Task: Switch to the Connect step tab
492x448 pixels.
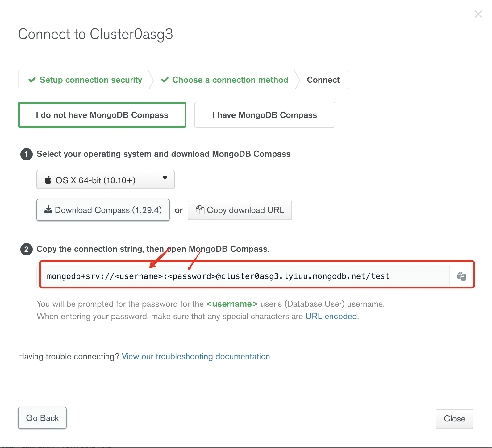Action: pyautogui.click(x=323, y=80)
